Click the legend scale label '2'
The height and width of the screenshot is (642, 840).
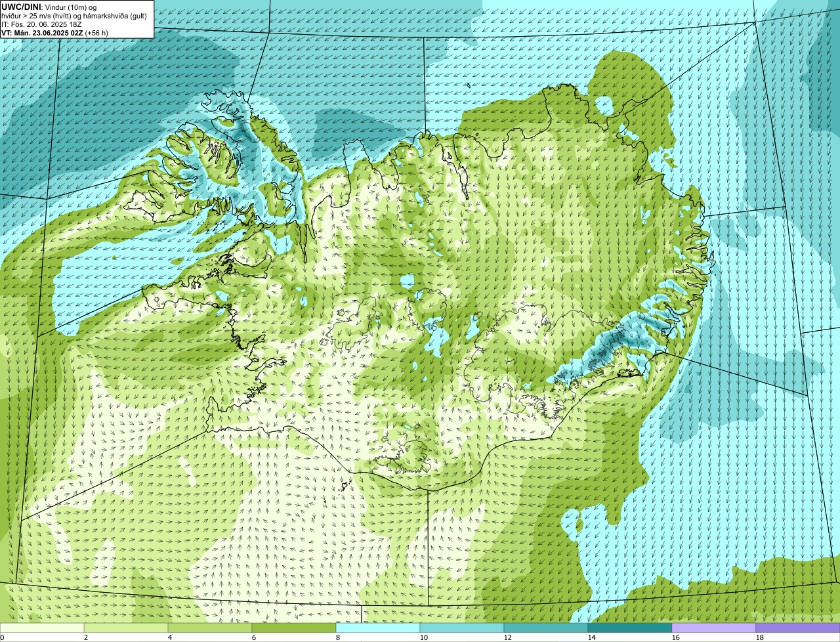(x=86, y=637)
